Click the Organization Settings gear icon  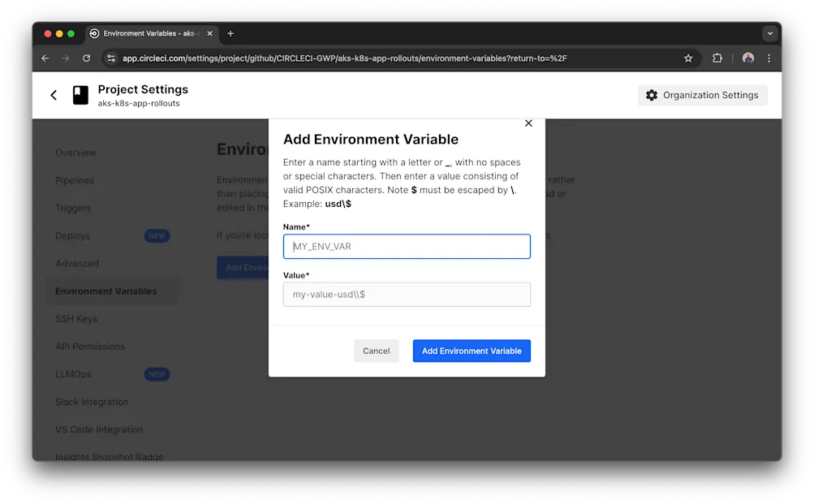[x=651, y=95]
